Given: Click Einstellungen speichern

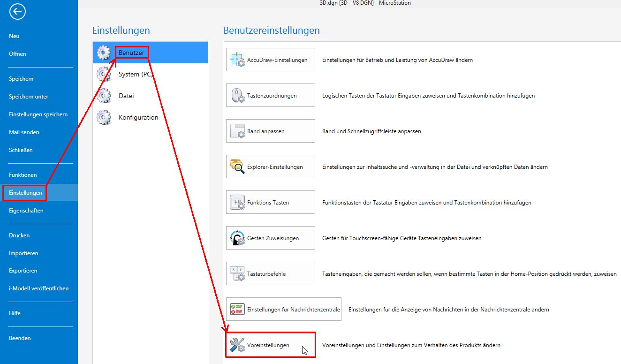Looking at the screenshot, I should click(39, 114).
